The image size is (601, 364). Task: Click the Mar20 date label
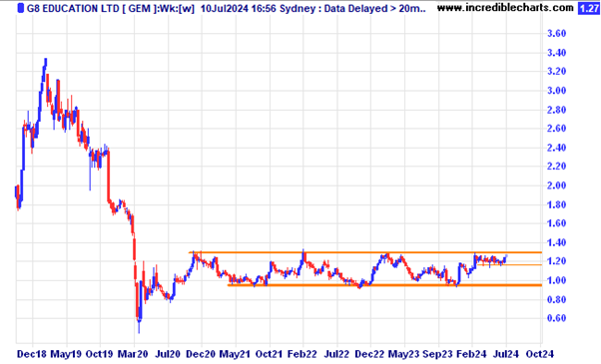point(133,354)
